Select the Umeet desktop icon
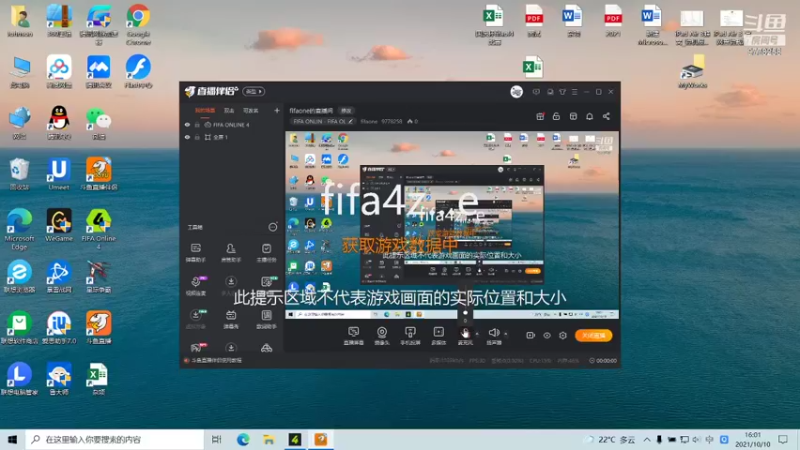 59,174
